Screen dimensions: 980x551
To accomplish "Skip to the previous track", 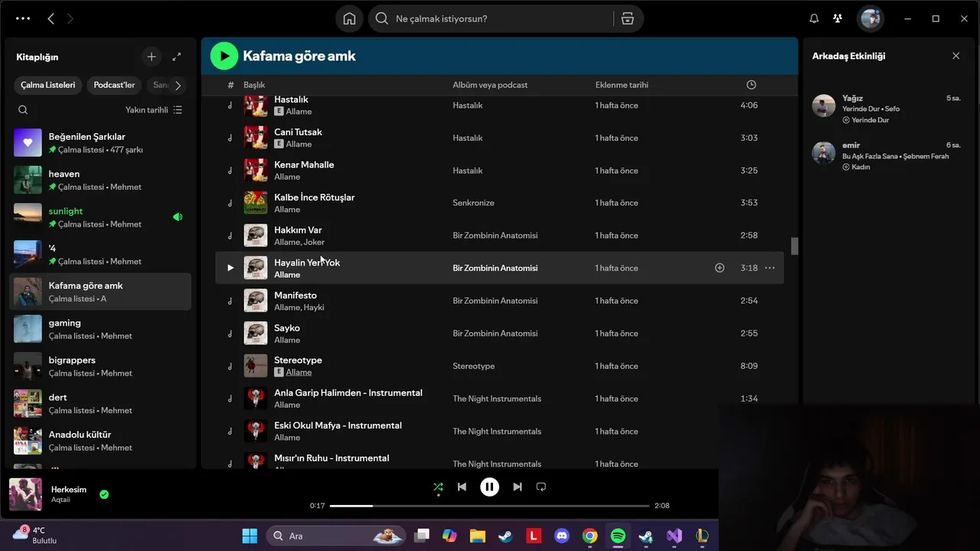I will [x=462, y=487].
